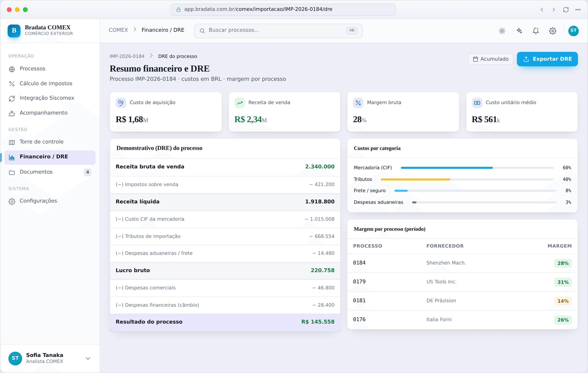
Task: Open process 0179 US Tools row
Action: (x=462, y=282)
